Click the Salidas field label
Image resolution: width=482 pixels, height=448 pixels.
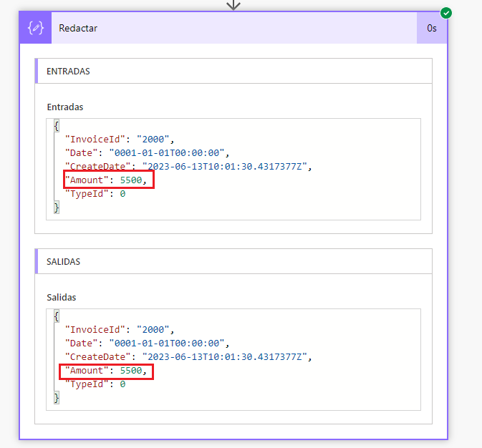coord(61,298)
